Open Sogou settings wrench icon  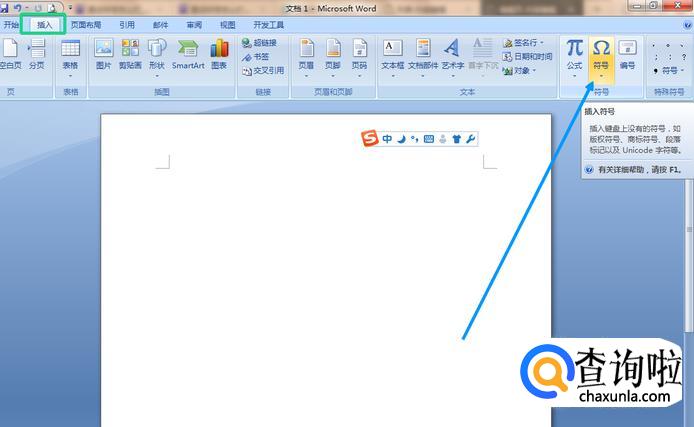[x=470, y=139]
